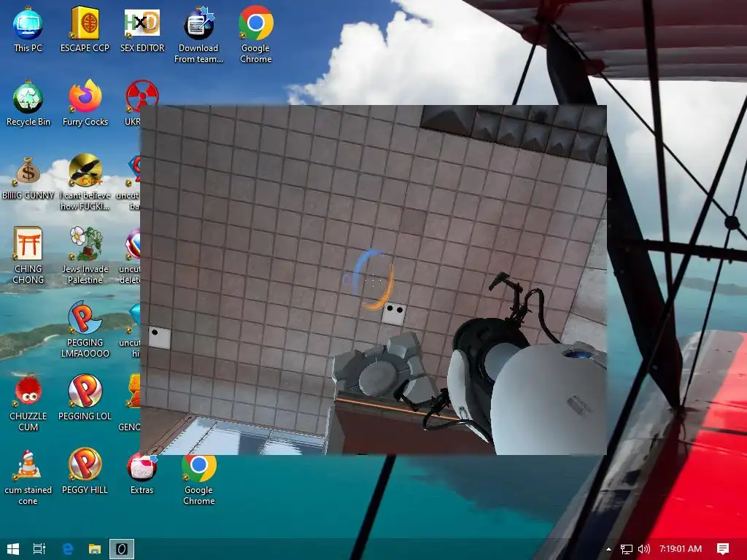Switch to the highlighted running app on taskbar

click(x=122, y=549)
